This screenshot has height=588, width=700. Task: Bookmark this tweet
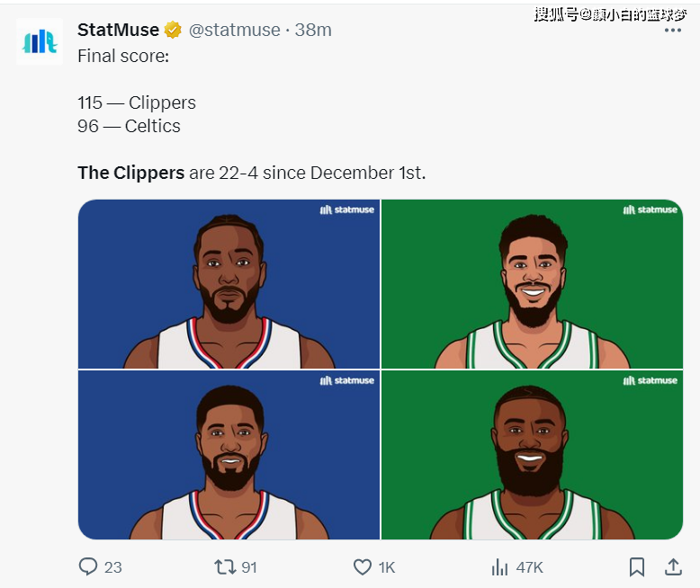coord(637,567)
